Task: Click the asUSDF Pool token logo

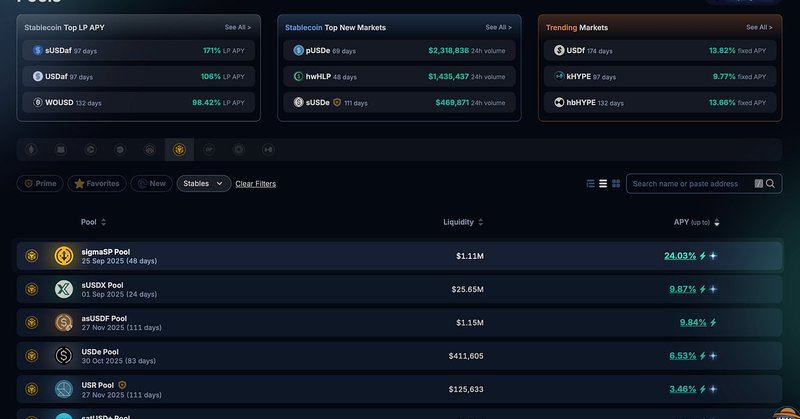Action: 64,323
